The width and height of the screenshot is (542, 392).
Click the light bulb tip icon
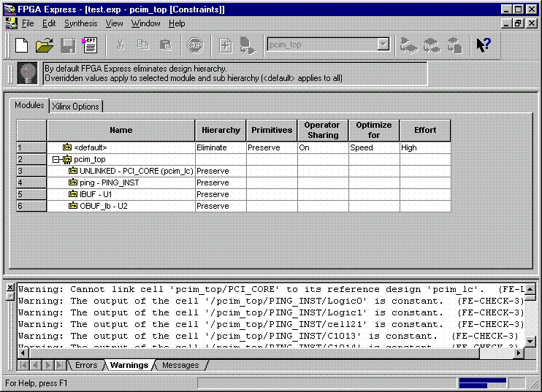point(27,73)
